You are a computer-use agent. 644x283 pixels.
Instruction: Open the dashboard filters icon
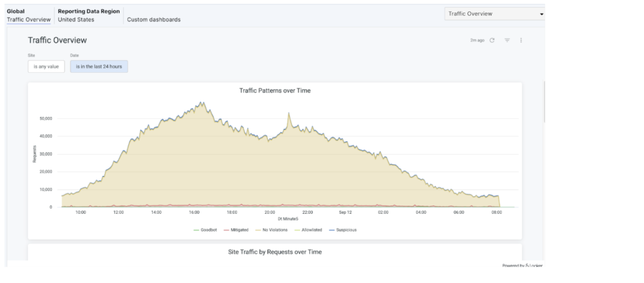(506, 40)
